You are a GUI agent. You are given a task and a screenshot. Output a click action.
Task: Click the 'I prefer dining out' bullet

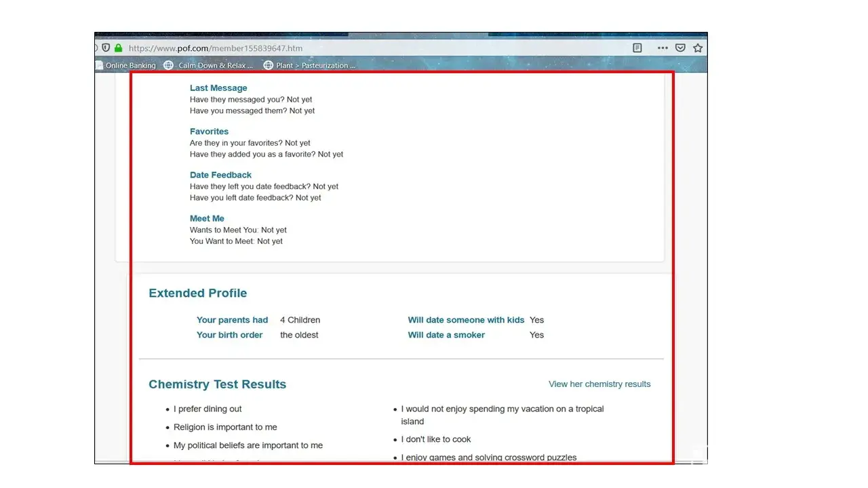(x=208, y=409)
